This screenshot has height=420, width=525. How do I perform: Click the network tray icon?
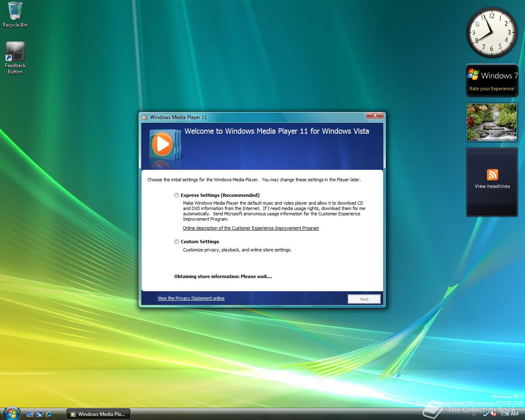pos(486,414)
